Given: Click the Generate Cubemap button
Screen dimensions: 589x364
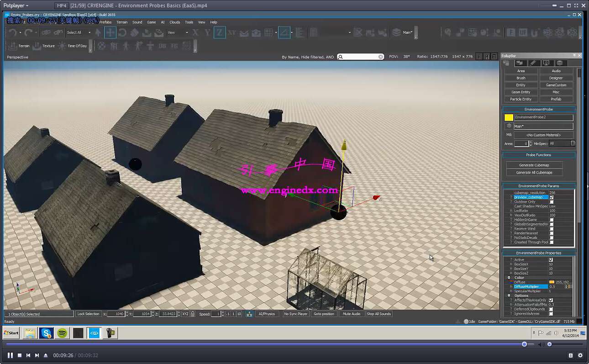Looking at the screenshot, I should tap(534, 165).
